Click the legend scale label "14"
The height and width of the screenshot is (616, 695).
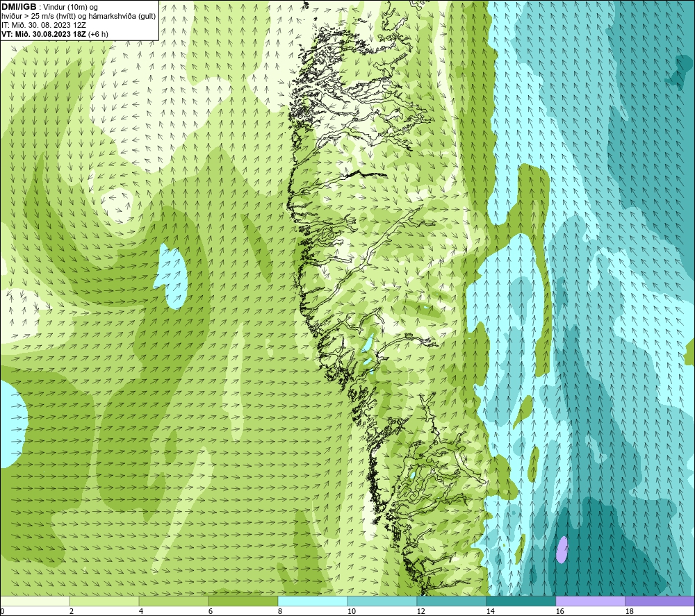point(490,612)
